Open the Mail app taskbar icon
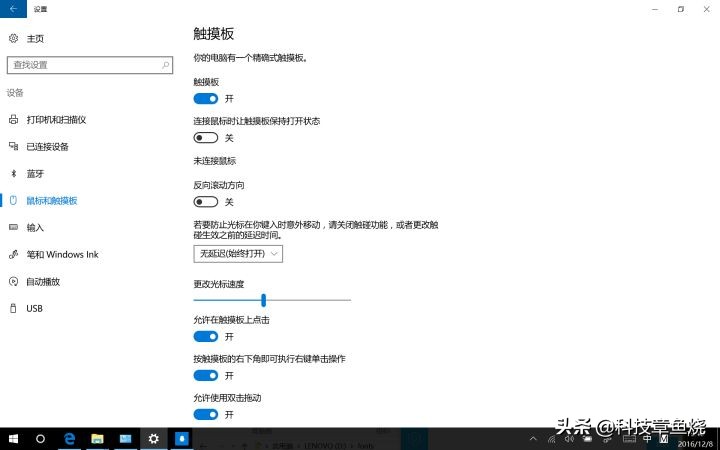The image size is (720, 450). tap(125, 439)
